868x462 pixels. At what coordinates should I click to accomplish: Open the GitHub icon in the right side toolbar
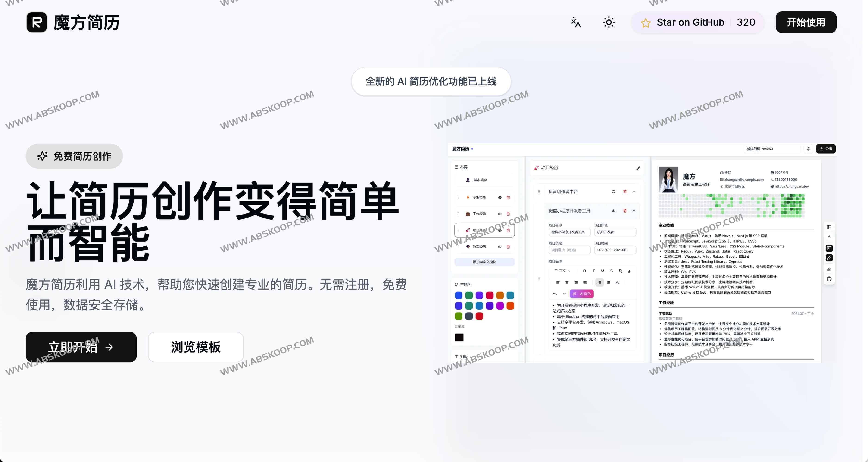pyautogui.click(x=830, y=278)
